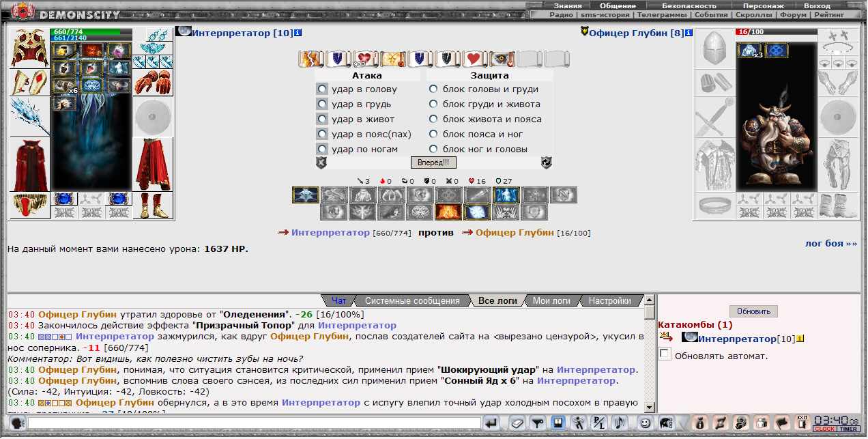The image size is (868, 439).
Task: Choose defense 'блок головы и груди'
Action: point(433,89)
